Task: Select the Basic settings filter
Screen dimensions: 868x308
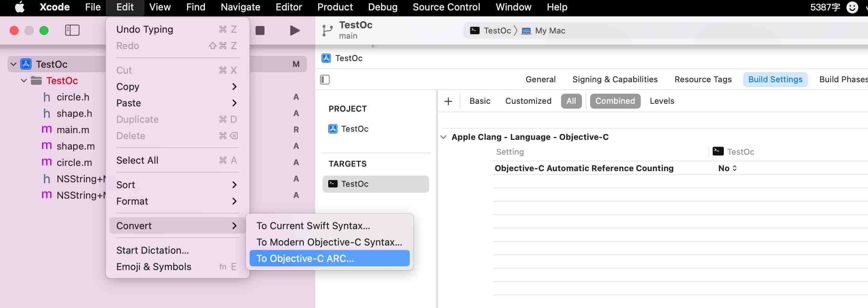Action: (479, 101)
